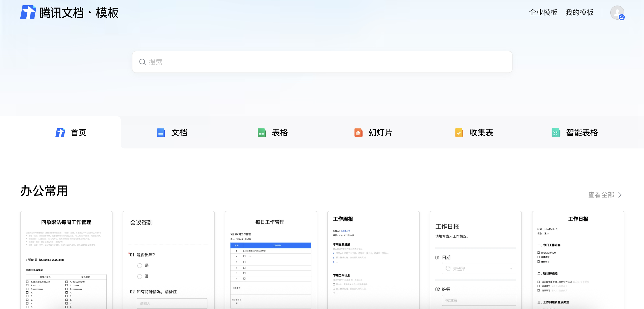Open 企业模板 link
This screenshot has height=309, width=644.
543,13
